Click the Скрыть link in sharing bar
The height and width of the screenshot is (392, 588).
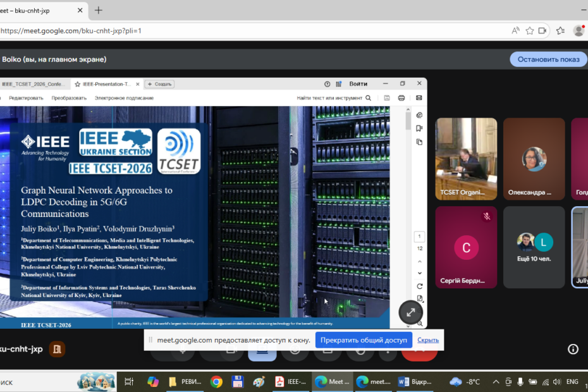click(428, 340)
